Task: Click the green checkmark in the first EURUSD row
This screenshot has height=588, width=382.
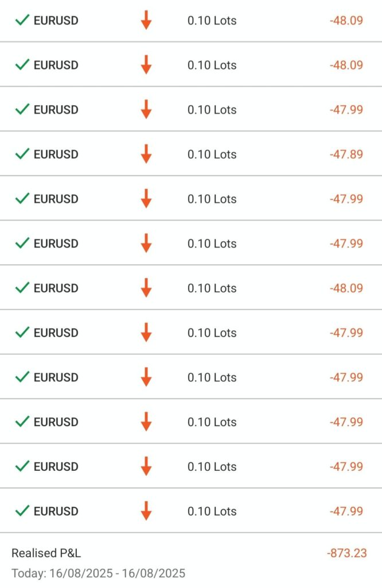Action: 22,20
